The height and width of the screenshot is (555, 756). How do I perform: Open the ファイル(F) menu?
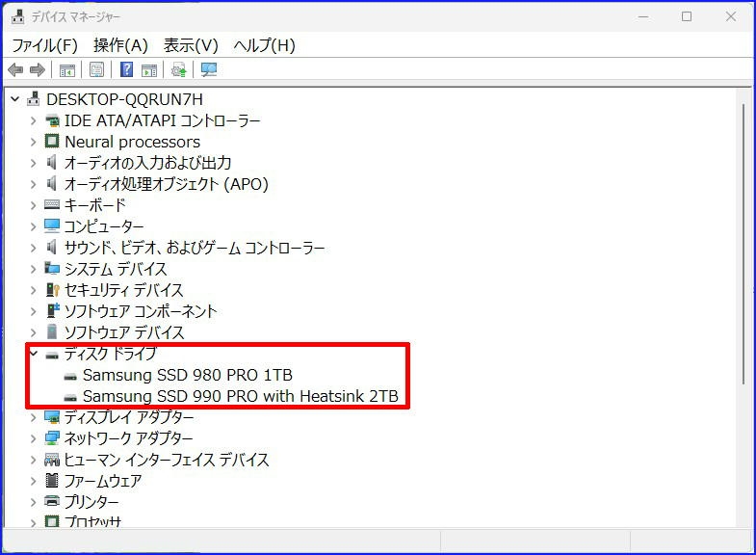tap(45, 45)
